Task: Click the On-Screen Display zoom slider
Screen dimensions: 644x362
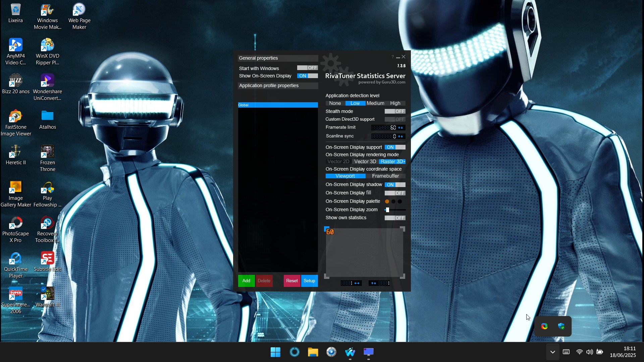Action: (395, 210)
